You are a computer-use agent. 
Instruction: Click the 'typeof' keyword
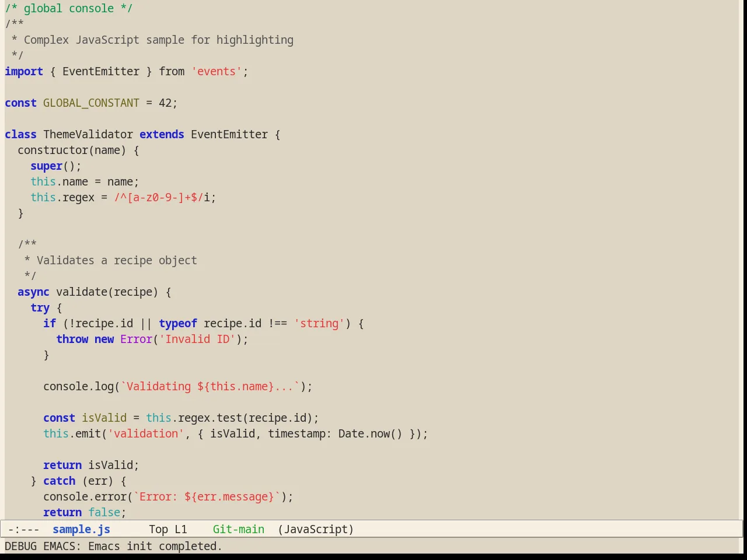point(178,323)
